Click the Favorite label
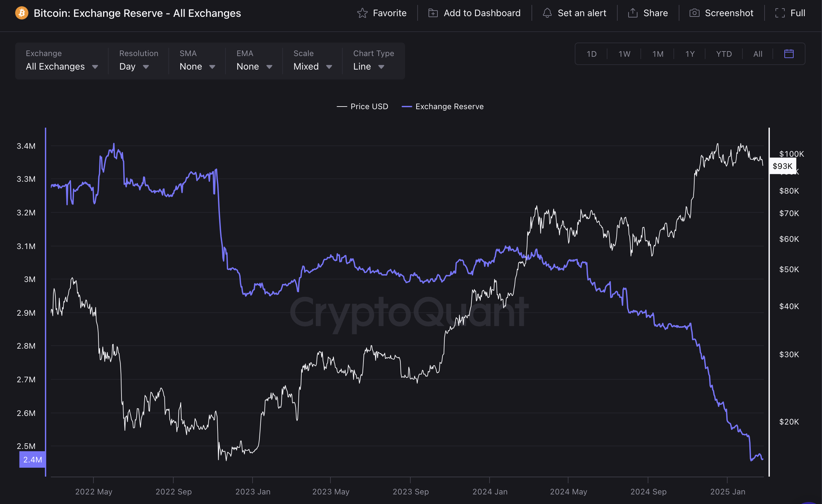The width and height of the screenshot is (822, 504). (x=390, y=13)
